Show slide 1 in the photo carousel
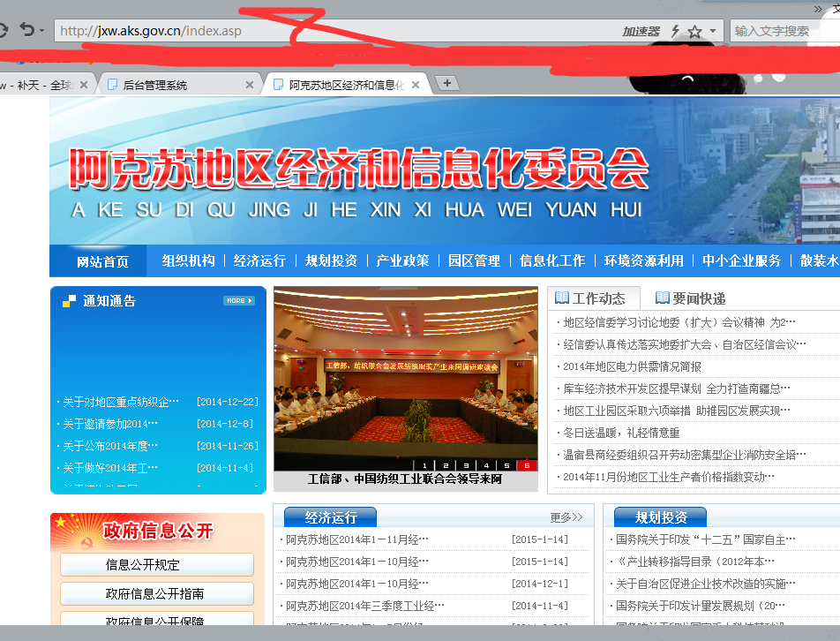 [424, 465]
